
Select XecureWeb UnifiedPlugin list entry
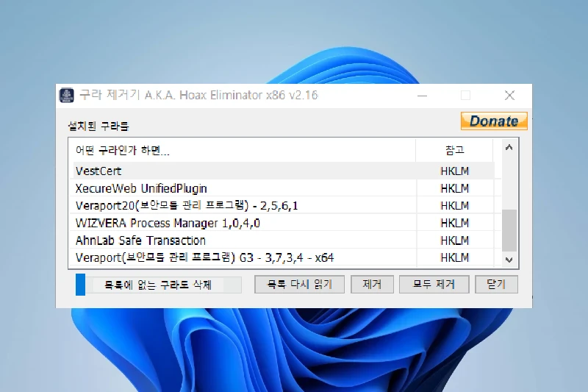[284, 188]
